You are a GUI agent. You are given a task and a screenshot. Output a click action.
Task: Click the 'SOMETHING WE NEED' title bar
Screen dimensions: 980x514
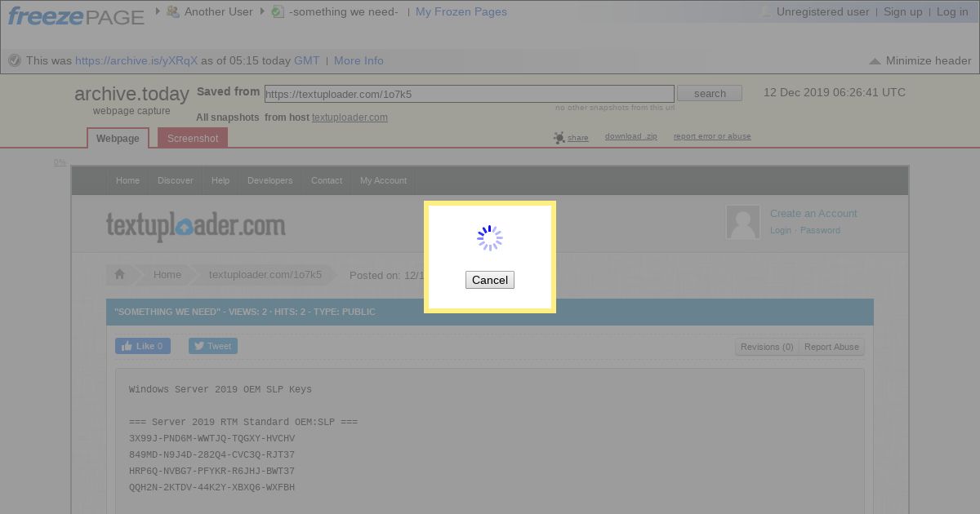click(x=490, y=312)
